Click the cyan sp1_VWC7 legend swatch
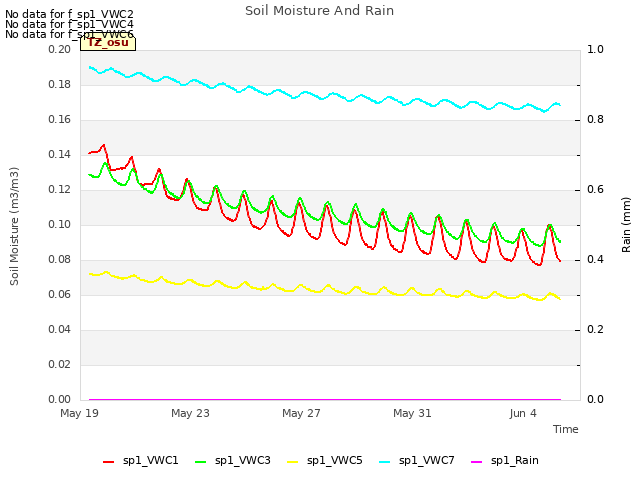 coord(384,462)
